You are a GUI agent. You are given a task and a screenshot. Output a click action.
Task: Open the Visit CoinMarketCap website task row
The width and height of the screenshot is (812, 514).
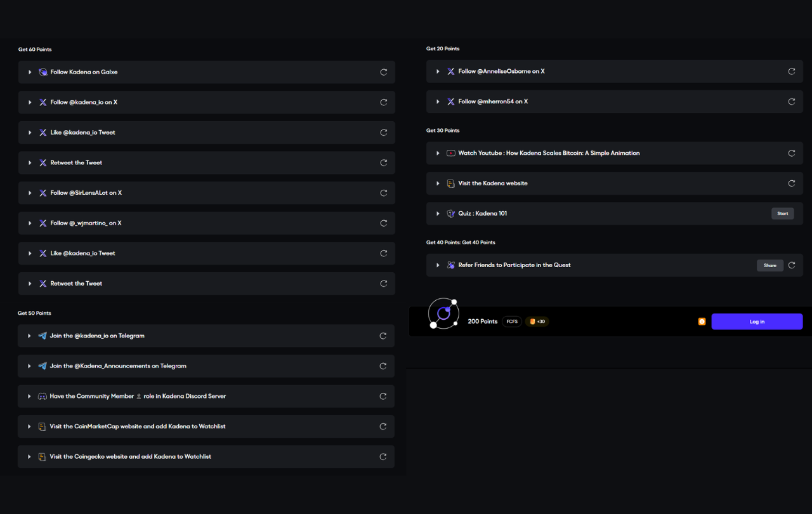(x=138, y=426)
